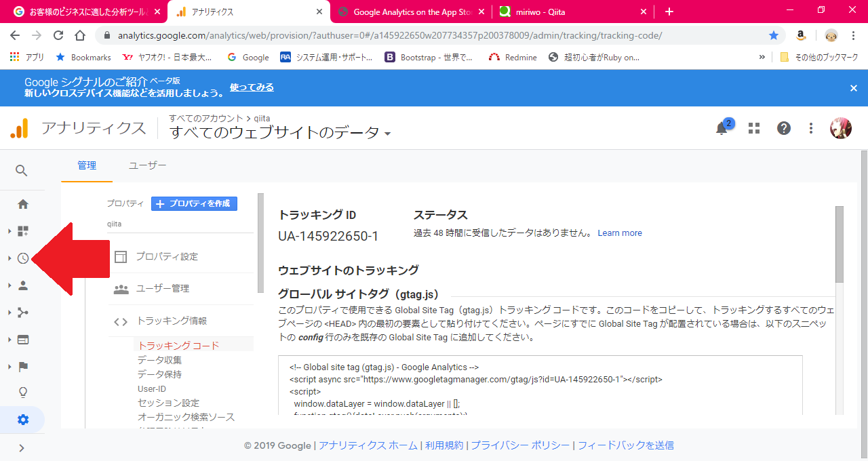Open a new browser tab
The image size is (868, 461).
click(669, 12)
